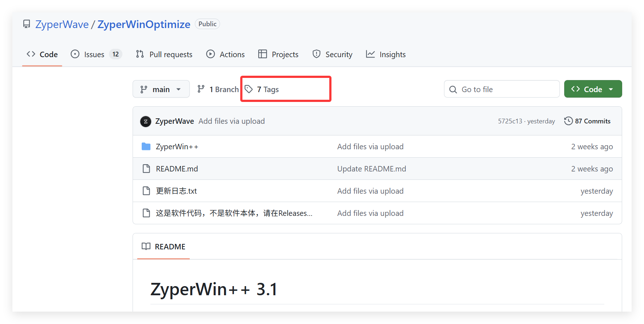Click the history clock icon
This screenshot has height=324, width=644.
(568, 121)
